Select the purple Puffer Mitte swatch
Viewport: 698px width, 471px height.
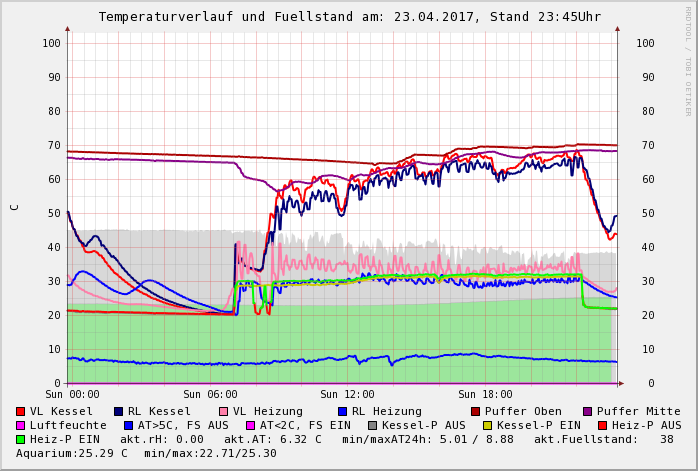587,411
